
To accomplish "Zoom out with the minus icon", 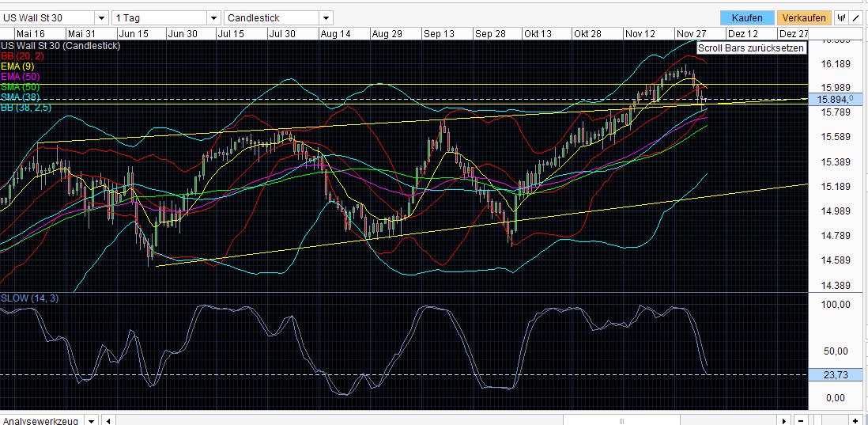I will click(x=802, y=420).
